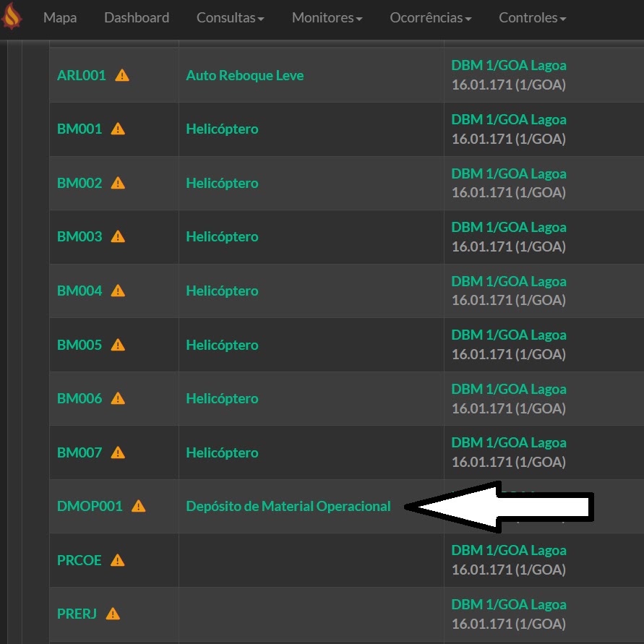The height and width of the screenshot is (644, 644).
Task: Click the warning icon next to BM005
Action: [118, 345]
